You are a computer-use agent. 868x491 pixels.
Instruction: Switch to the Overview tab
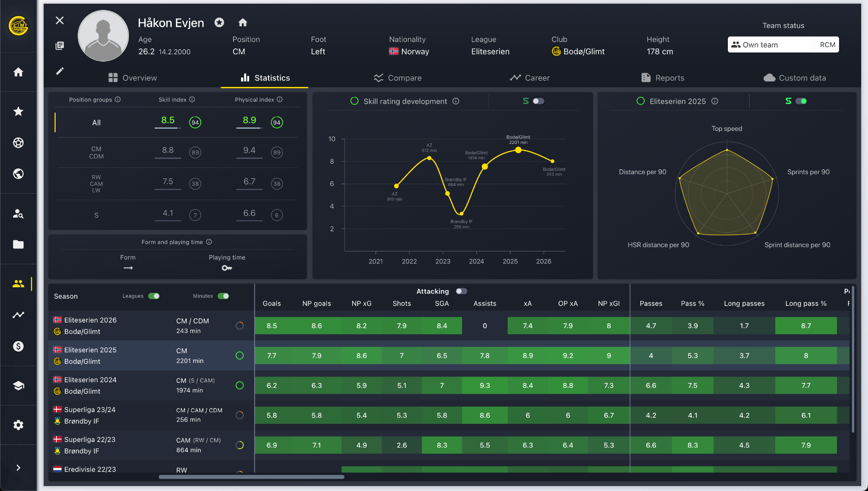point(132,78)
